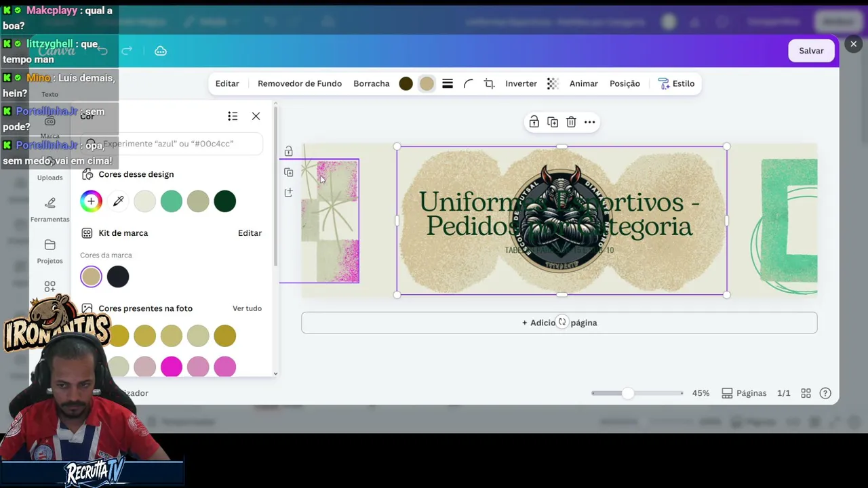This screenshot has width=868, height=488.
Task: Pick the magenta photo color swatch
Action: pos(172,367)
